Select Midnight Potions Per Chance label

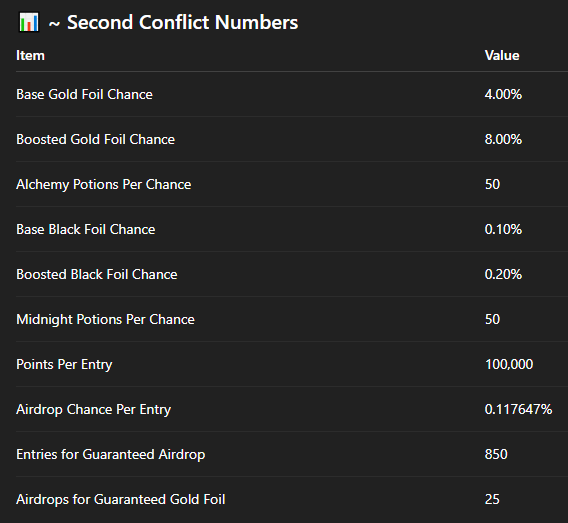tap(105, 319)
